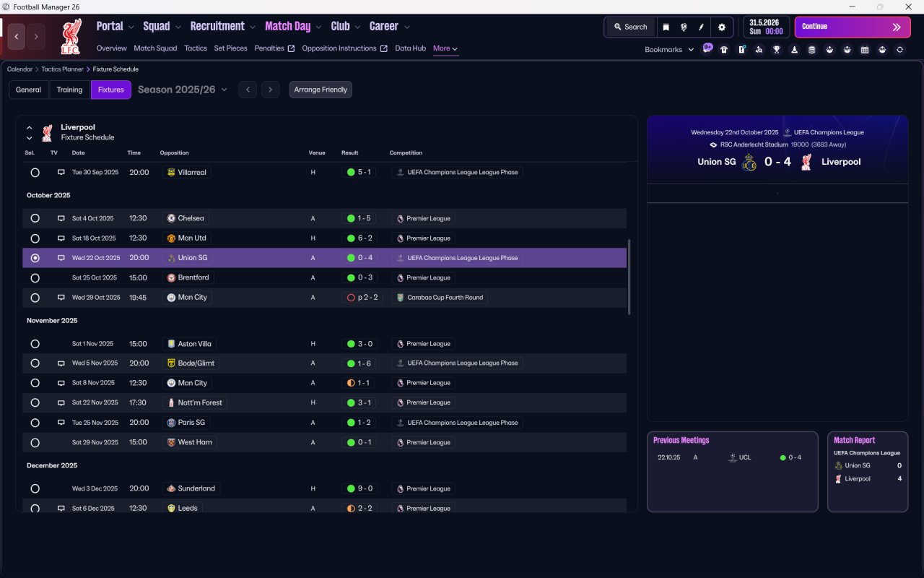Open the Recruitment menu
The image size is (924, 578).
(x=222, y=26)
